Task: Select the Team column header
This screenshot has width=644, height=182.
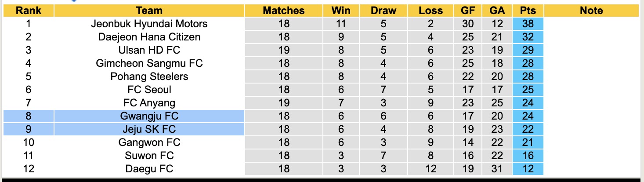Action: tap(149, 11)
